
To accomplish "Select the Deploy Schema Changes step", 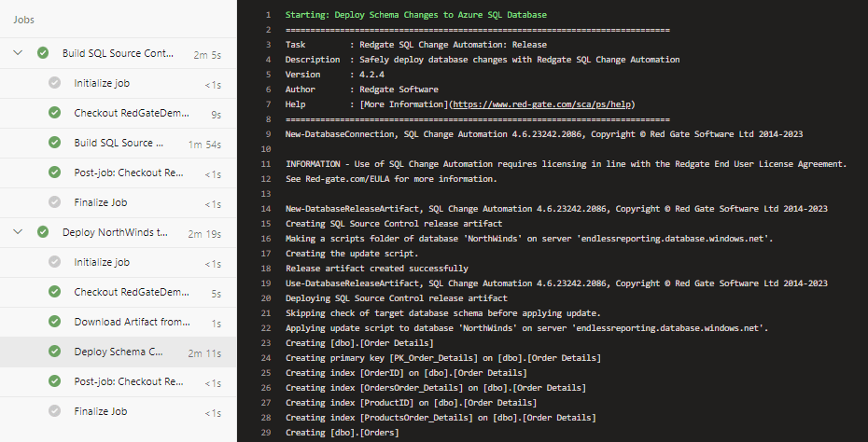I will [x=119, y=352].
